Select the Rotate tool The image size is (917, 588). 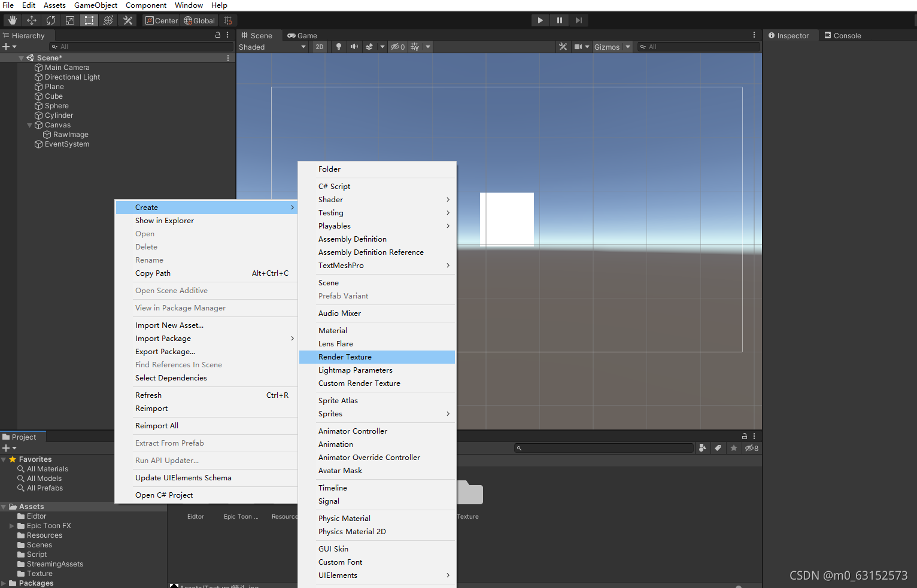tap(51, 20)
